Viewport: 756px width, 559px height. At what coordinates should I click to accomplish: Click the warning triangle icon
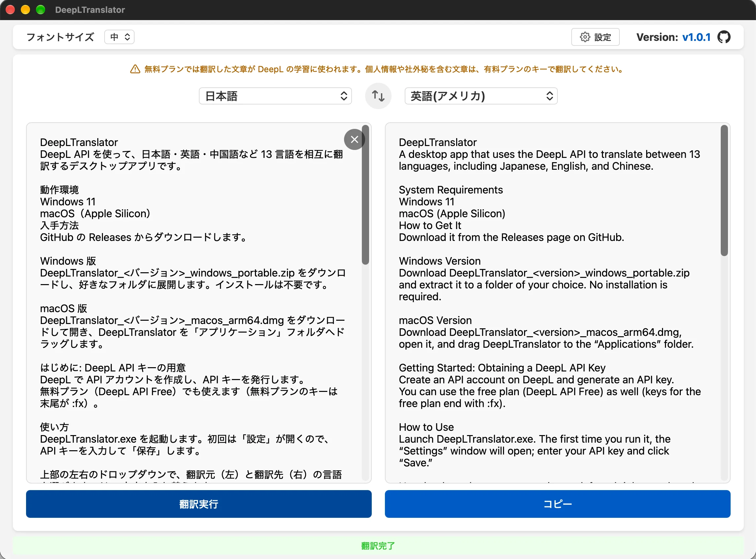coord(135,69)
